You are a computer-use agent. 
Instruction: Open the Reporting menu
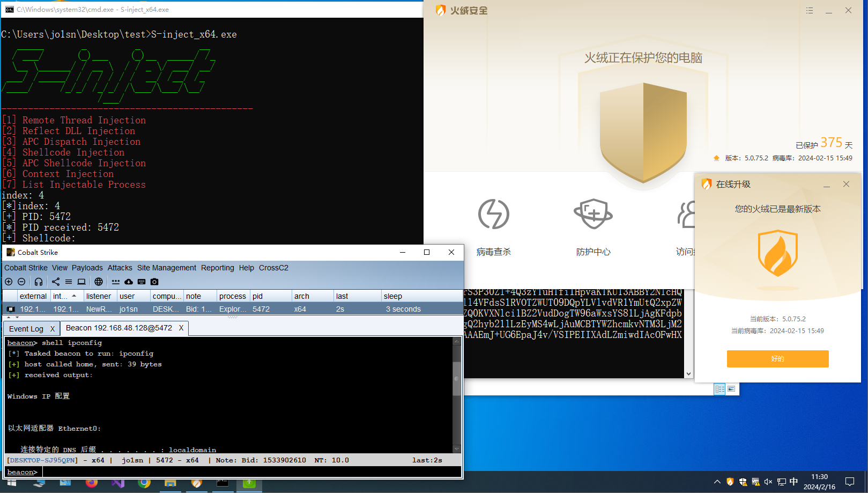(217, 268)
